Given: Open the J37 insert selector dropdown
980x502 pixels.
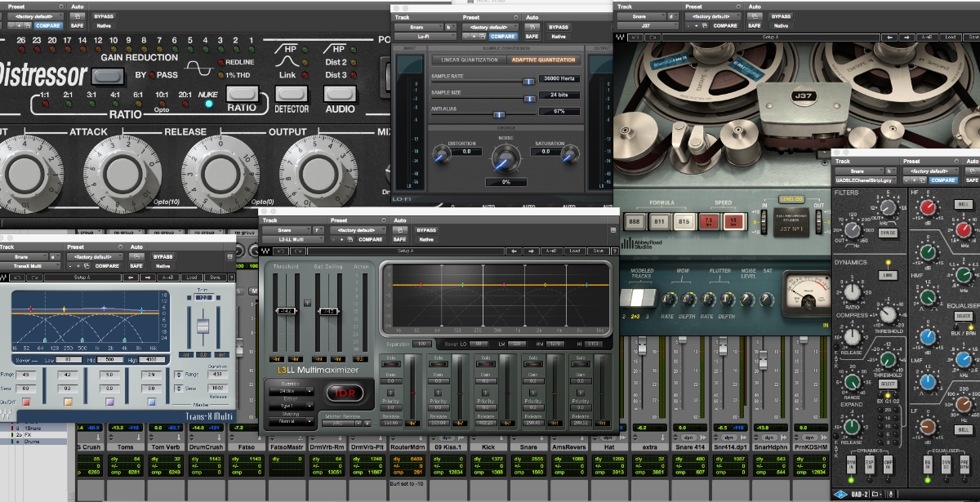Looking at the screenshot, I should click(x=648, y=26).
